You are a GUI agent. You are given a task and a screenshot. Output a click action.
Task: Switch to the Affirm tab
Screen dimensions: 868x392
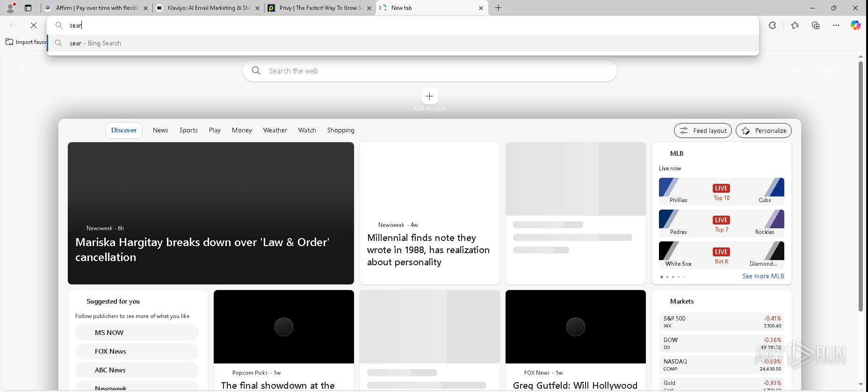tap(96, 8)
